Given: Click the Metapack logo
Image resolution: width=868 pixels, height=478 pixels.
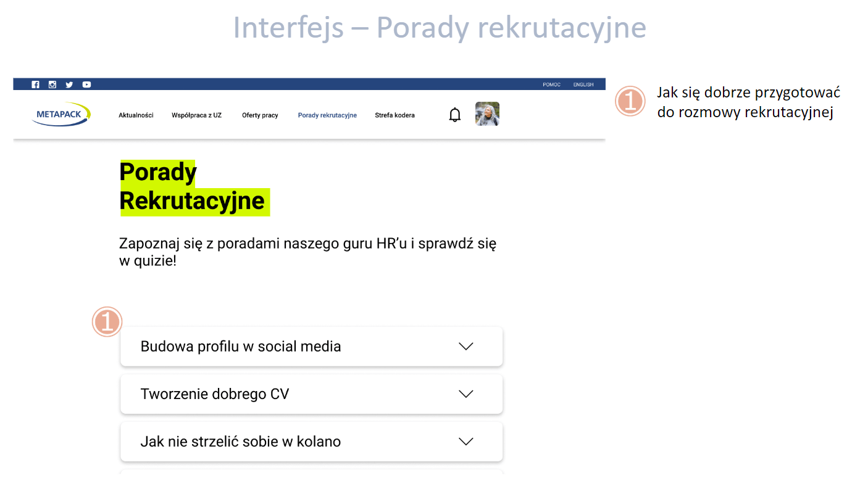Looking at the screenshot, I should coord(61,115).
